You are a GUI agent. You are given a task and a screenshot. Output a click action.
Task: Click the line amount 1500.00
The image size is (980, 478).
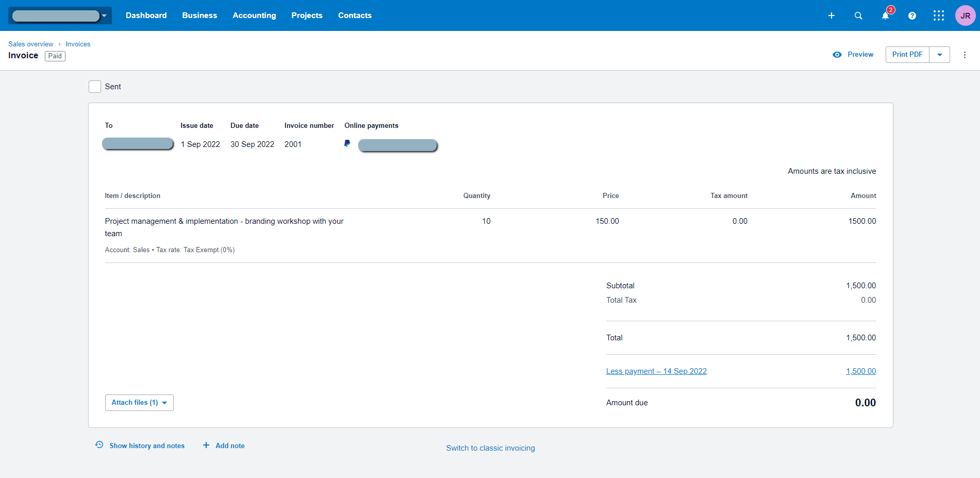coord(862,221)
